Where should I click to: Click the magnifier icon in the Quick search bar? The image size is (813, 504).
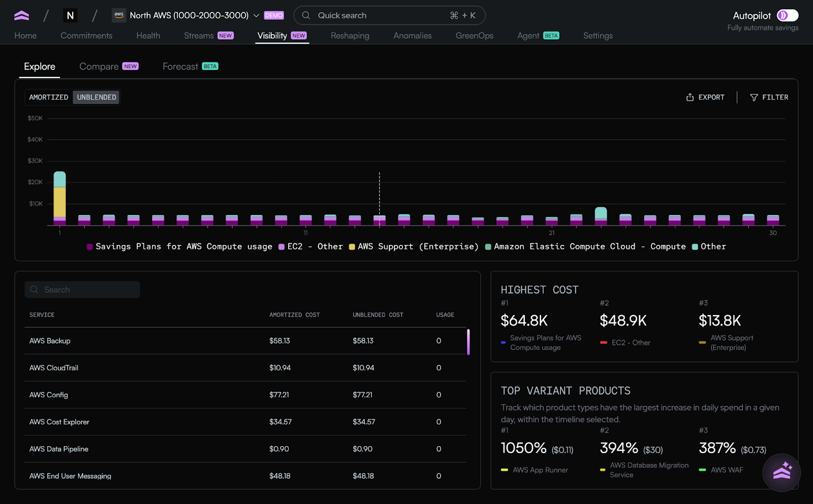(305, 15)
